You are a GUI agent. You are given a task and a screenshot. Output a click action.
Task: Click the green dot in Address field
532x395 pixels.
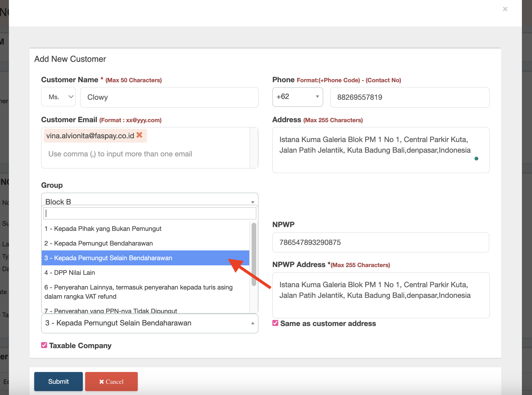pos(476,158)
